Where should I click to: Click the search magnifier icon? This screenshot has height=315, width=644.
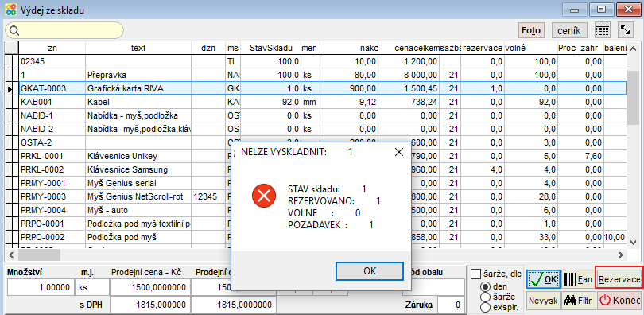point(14,30)
